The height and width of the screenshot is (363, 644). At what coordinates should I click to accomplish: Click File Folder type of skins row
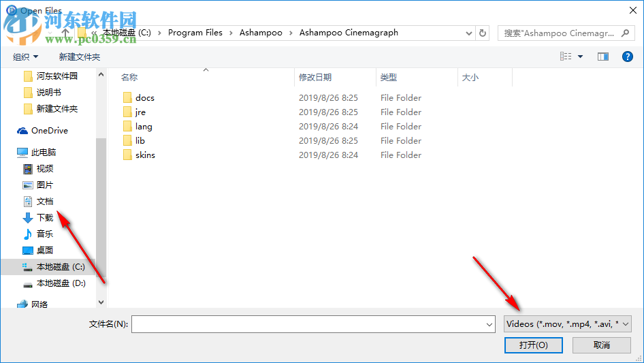click(x=401, y=155)
